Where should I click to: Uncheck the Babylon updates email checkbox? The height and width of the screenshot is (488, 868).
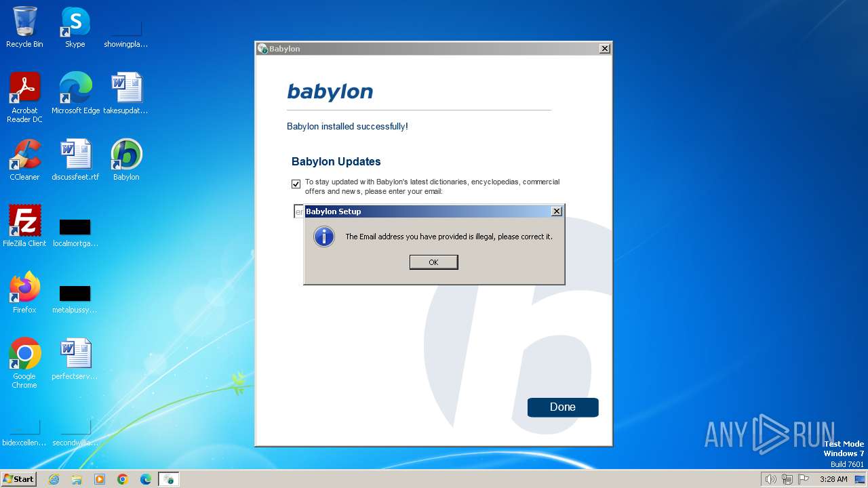(x=296, y=184)
